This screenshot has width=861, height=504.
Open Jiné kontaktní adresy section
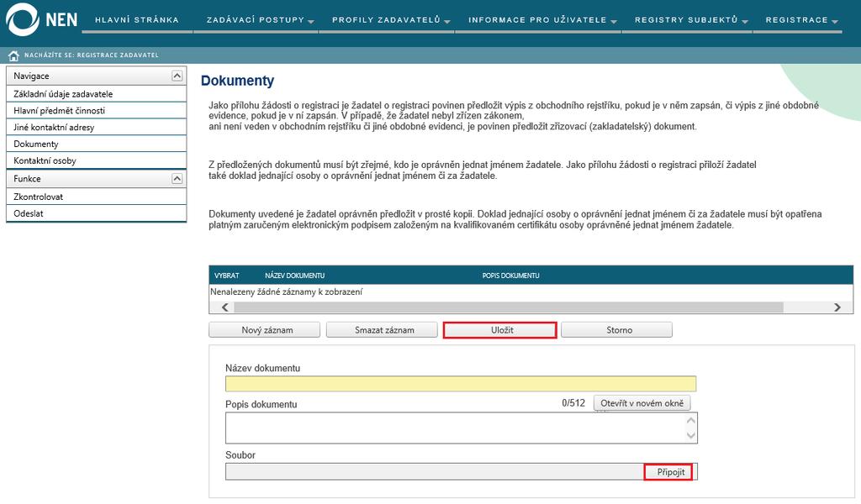coord(96,127)
